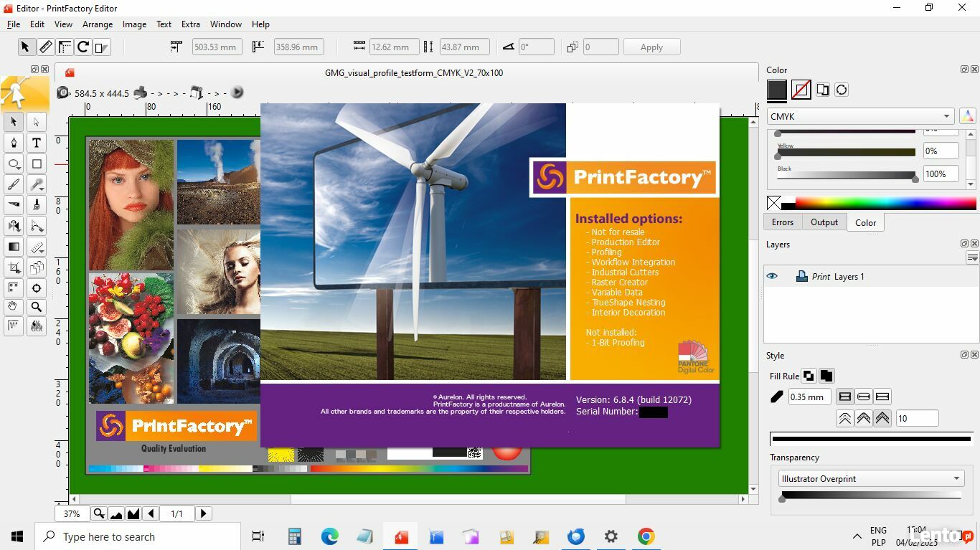Click the Apply button
This screenshot has width=980, height=550.
coord(651,47)
